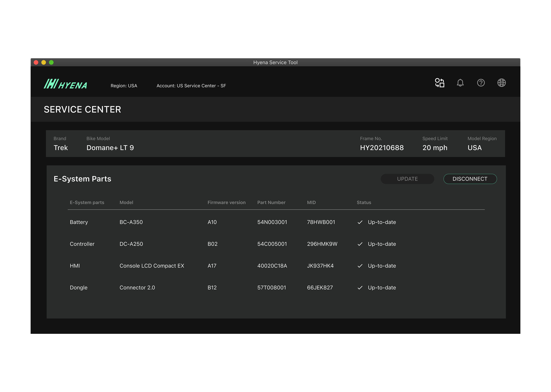551x392 pixels.
Task: Open the switch mode shapes icon
Action: [x=439, y=83]
